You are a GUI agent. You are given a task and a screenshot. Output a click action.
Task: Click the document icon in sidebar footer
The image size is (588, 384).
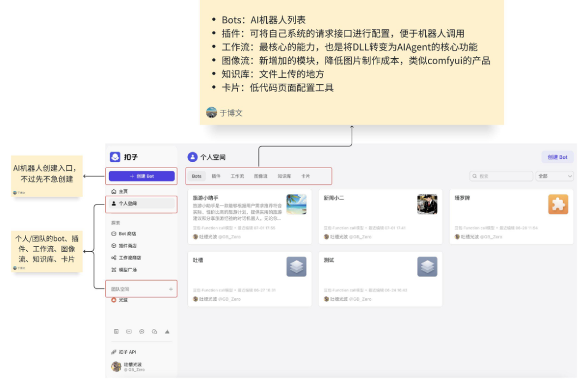coord(117,332)
